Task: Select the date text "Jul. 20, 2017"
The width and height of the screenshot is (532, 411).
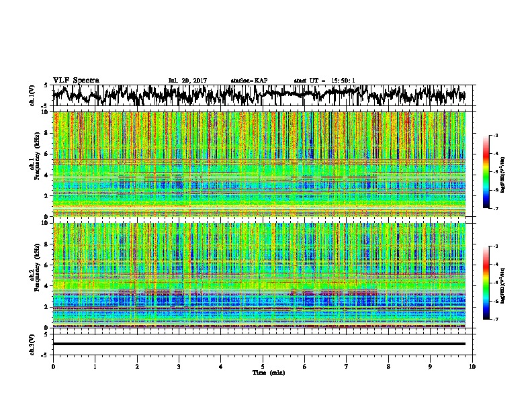Action: click(187, 81)
